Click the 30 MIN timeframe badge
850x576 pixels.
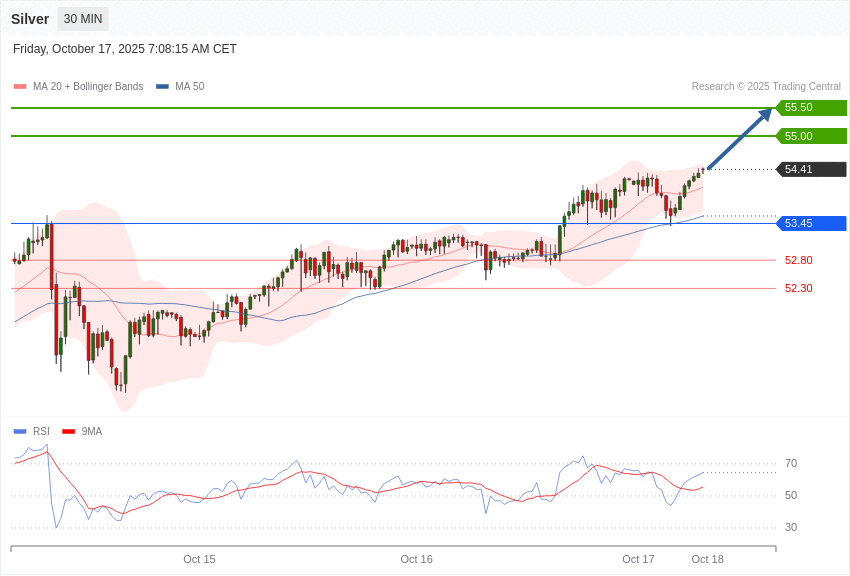click(x=83, y=19)
